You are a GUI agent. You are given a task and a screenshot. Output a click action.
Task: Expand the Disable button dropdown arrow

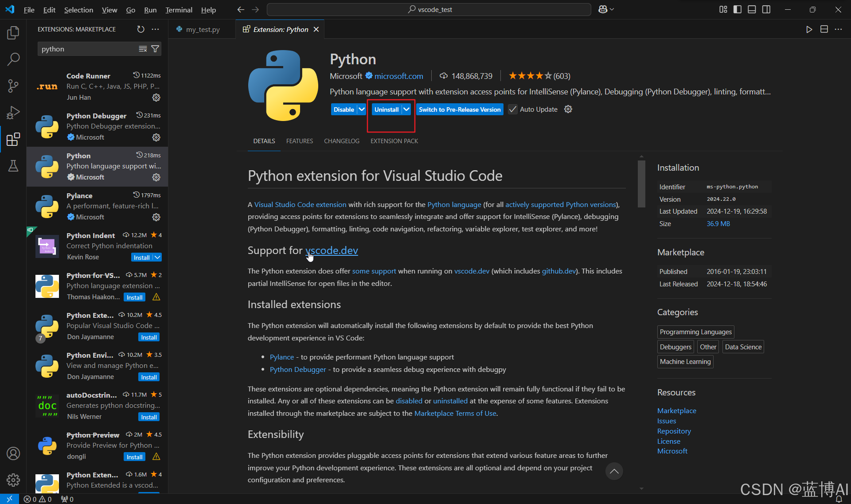tap(362, 109)
